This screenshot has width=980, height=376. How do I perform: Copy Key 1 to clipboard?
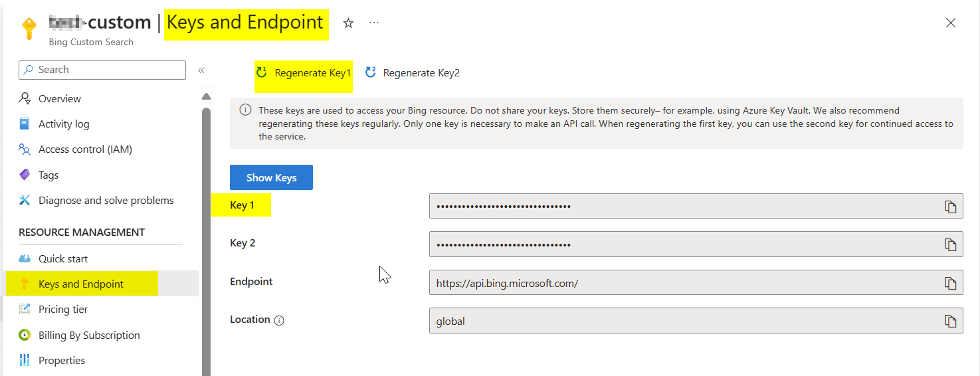click(x=951, y=207)
